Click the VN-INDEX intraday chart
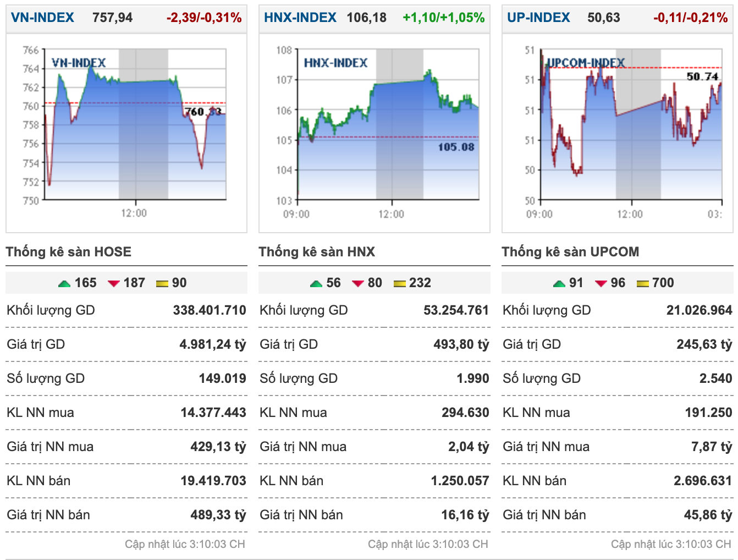738x560 pixels. [x=126, y=132]
